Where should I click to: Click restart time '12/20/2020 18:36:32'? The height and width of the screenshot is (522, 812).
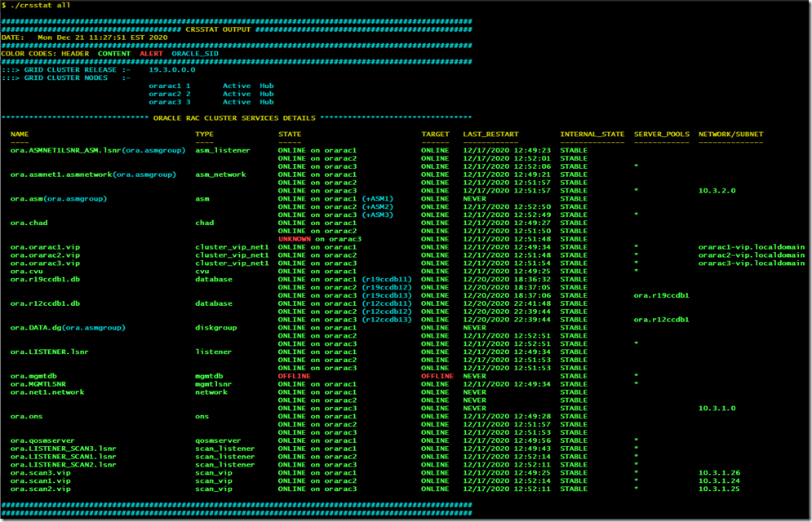507,280
